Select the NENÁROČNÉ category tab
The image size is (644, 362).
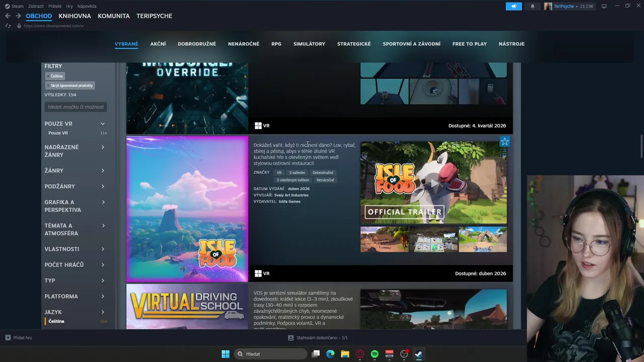244,44
